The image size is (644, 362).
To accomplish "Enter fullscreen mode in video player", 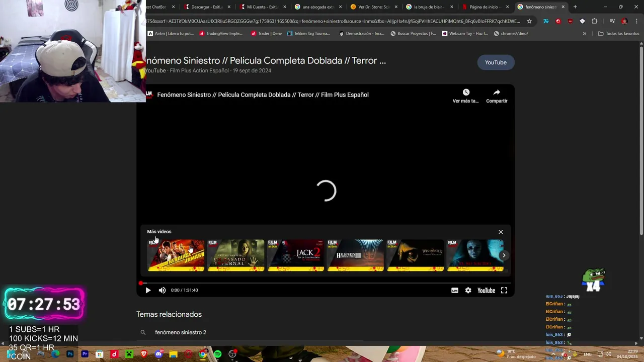I will 504,290.
